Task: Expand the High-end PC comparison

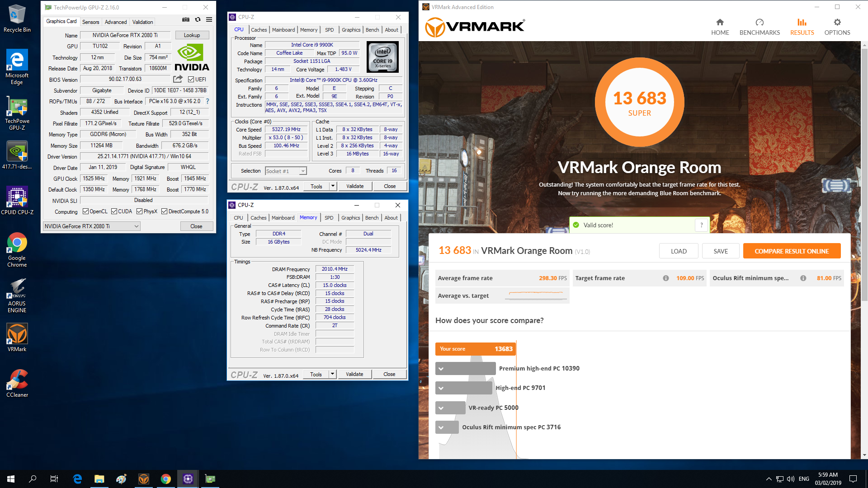Action: pyautogui.click(x=441, y=388)
